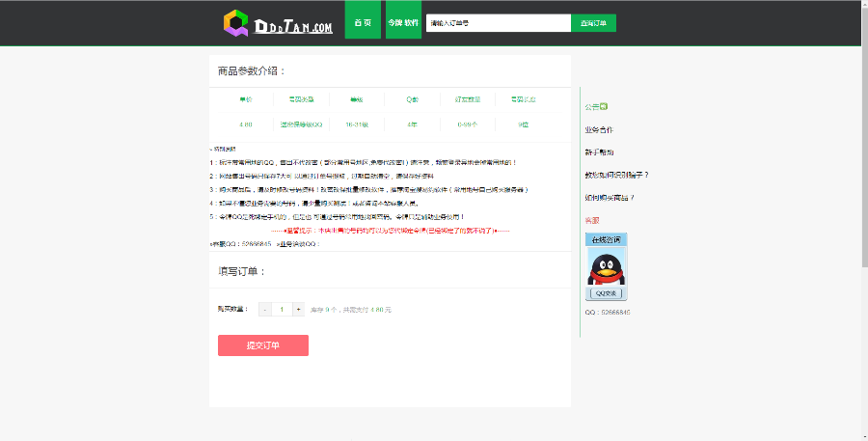Click the 查询订单 search button
The height and width of the screenshot is (441, 868).
click(x=593, y=23)
